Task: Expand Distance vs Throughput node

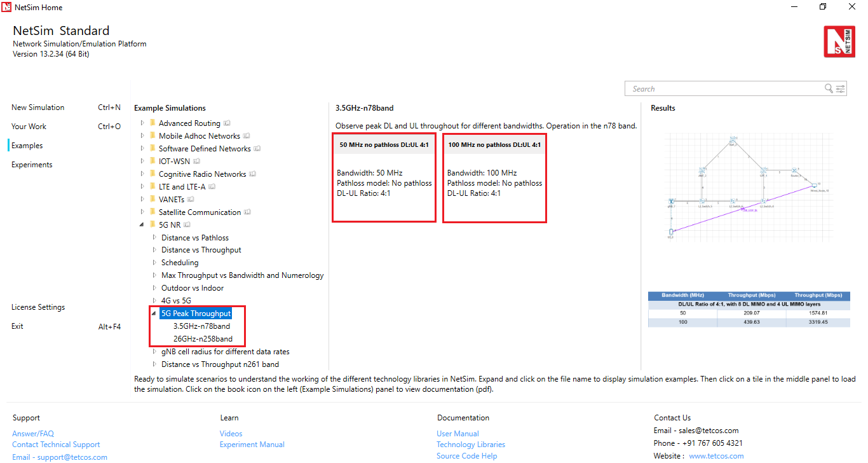Action: tap(154, 250)
